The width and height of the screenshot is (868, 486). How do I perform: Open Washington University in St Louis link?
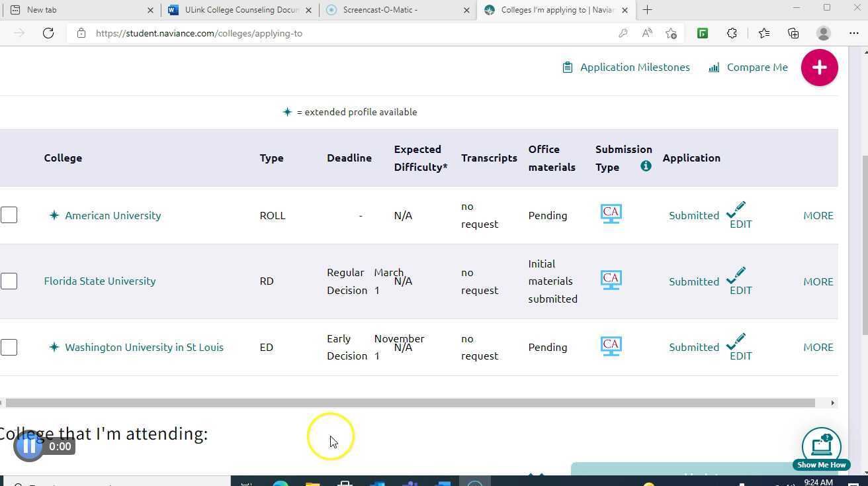[144, 347]
